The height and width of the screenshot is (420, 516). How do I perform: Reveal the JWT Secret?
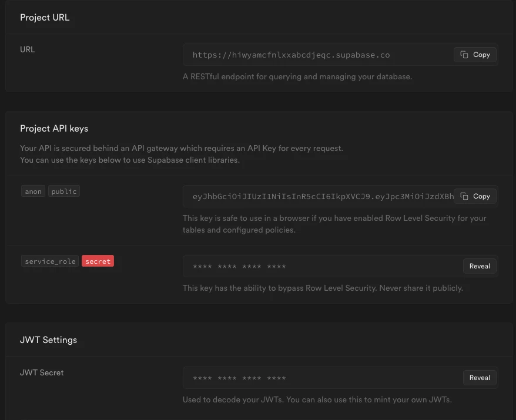coord(479,378)
